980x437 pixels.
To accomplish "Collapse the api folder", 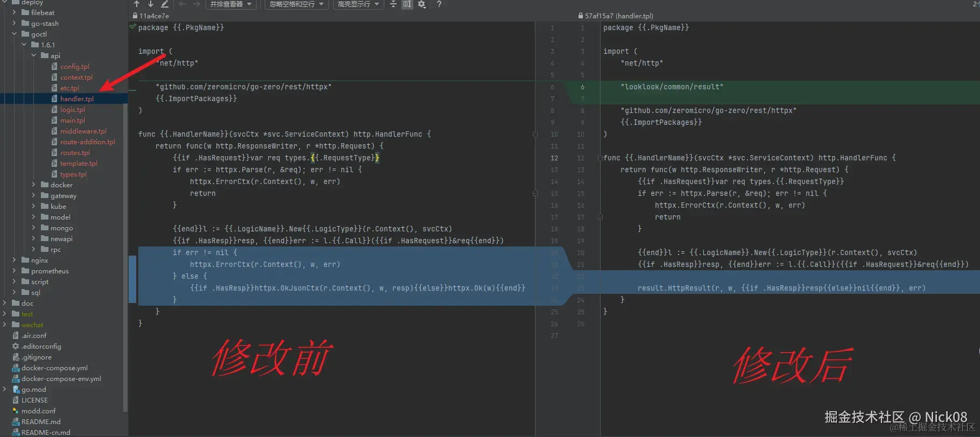I will [34, 55].
